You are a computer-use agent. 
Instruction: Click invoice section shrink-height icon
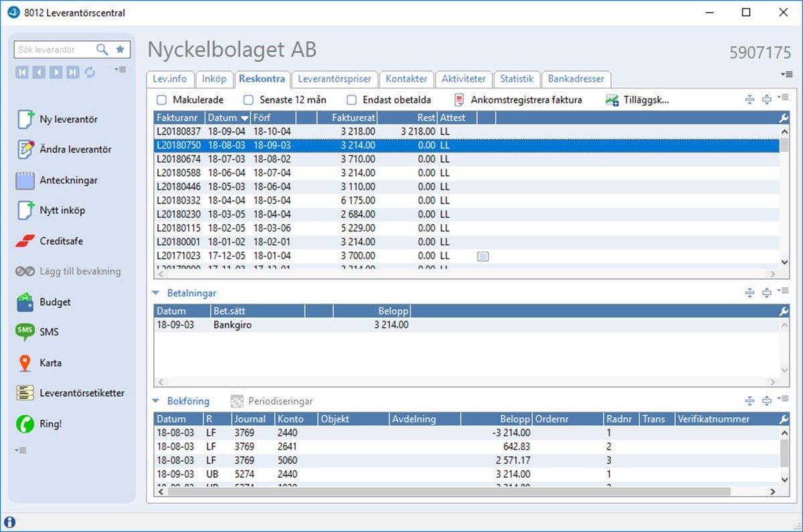749,100
